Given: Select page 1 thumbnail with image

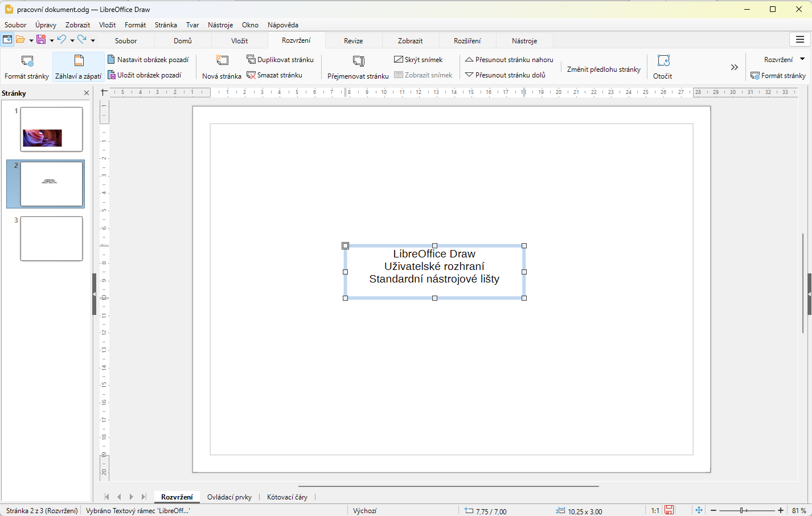Looking at the screenshot, I should 51,129.
